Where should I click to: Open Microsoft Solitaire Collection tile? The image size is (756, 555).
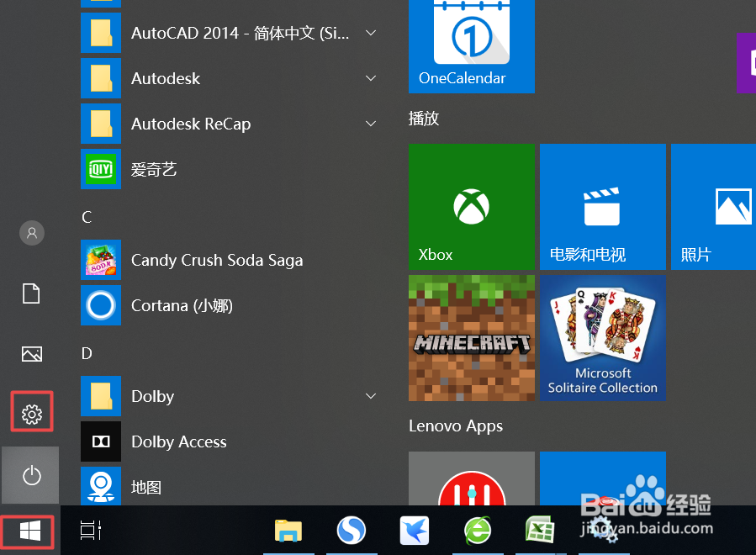[603, 338]
